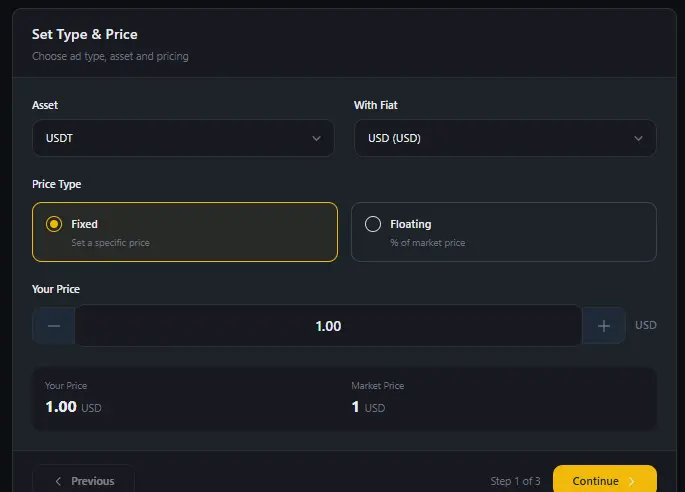Click the Your Price input field showing 1.00

point(328,326)
